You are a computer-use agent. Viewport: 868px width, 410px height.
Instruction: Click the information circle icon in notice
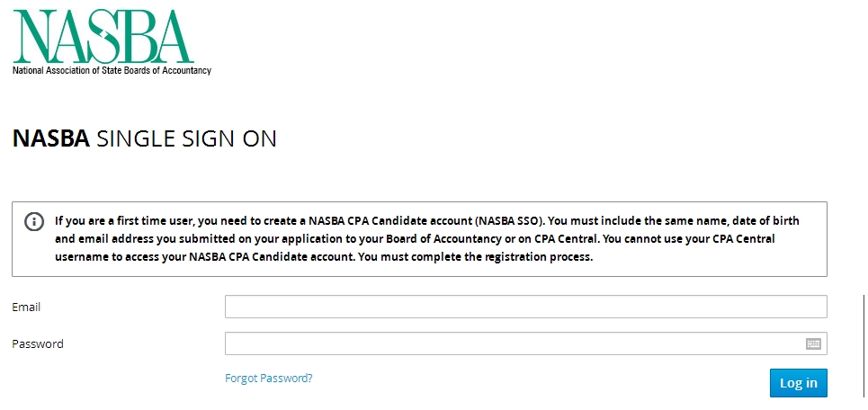(x=33, y=222)
